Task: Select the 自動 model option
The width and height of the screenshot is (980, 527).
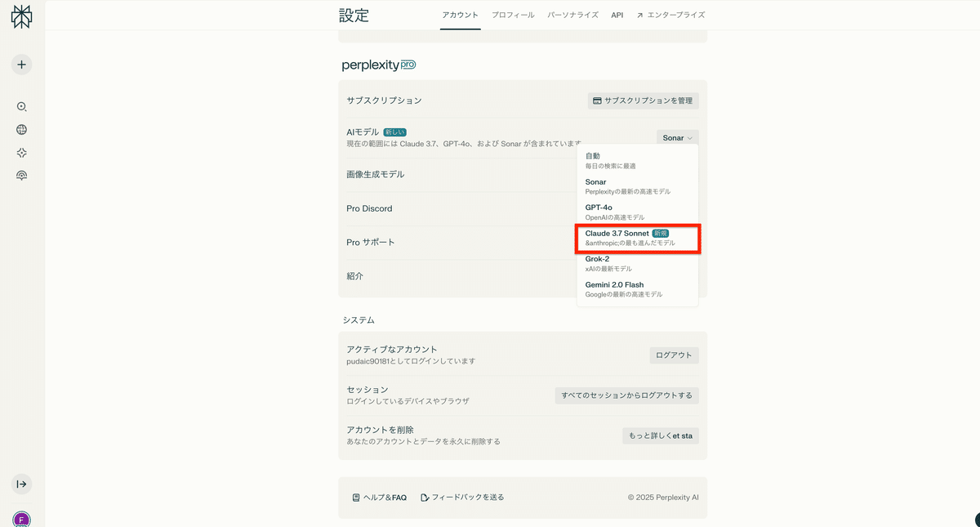Action: pyautogui.click(x=637, y=160)
